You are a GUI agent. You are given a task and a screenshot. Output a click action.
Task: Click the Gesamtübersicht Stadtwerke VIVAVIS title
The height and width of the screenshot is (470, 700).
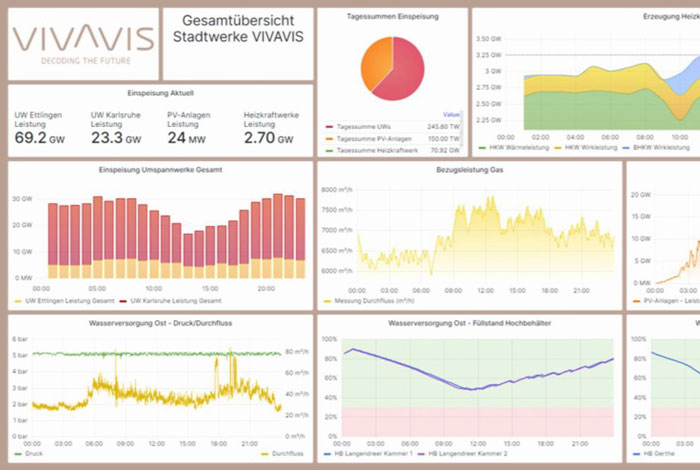(x=239, y=29)
